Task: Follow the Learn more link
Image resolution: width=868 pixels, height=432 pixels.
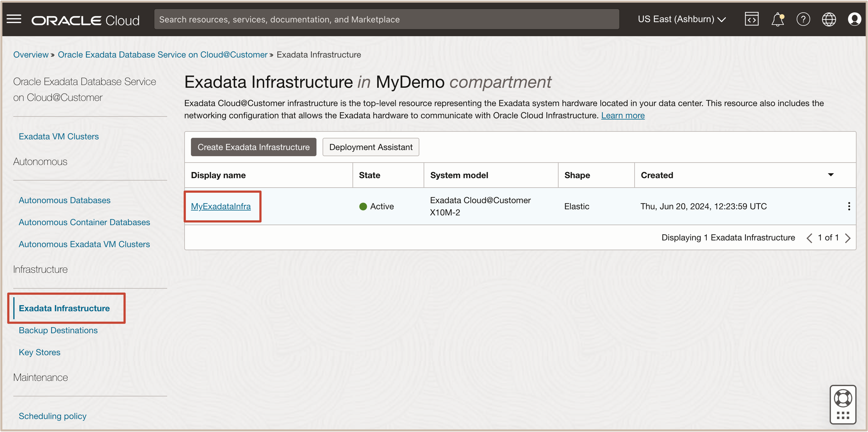Action: click(x=623, y=116)
